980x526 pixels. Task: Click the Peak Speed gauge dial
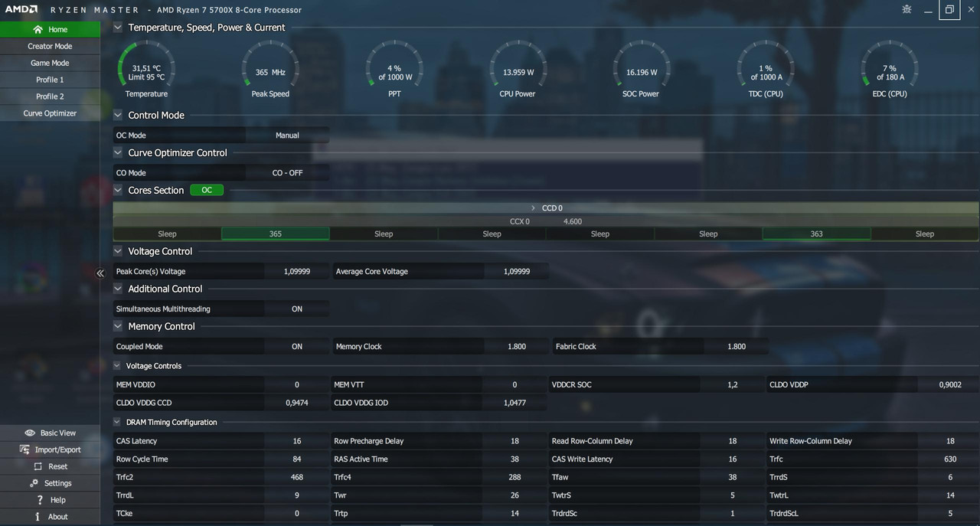[270, 64]
